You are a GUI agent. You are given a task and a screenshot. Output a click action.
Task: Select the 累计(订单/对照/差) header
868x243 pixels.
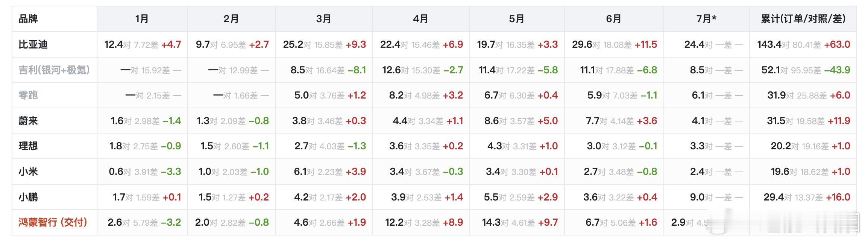click(803, 19)
